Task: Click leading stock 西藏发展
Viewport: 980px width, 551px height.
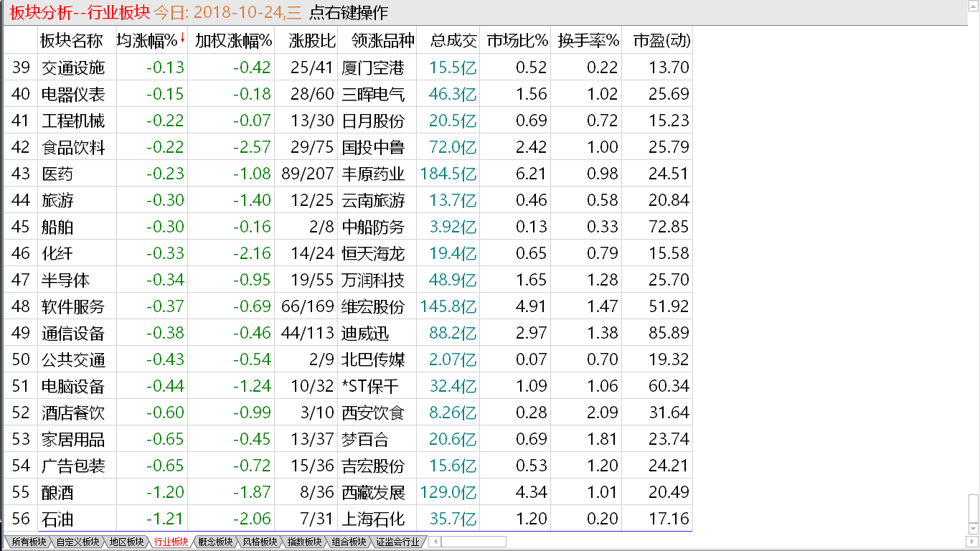Action: pos(373,492)
